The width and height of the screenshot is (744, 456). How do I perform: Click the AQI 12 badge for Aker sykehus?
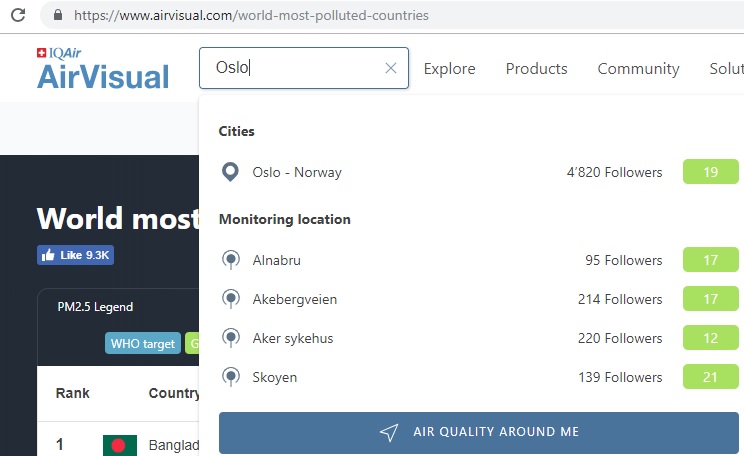711,338
